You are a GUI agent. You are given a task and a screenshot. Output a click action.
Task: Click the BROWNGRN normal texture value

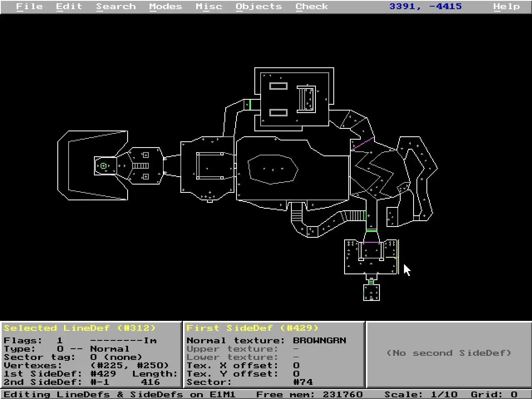coord(319,340)
